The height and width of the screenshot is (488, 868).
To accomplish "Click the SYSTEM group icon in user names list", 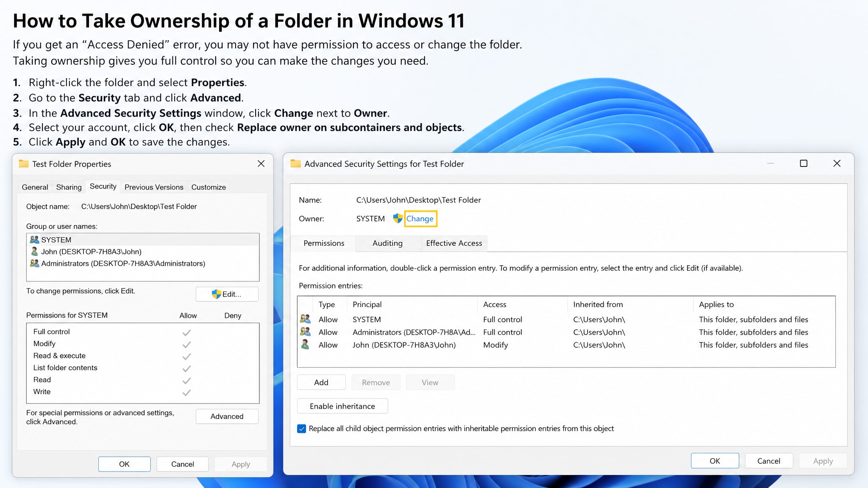I will click(34, 240).
